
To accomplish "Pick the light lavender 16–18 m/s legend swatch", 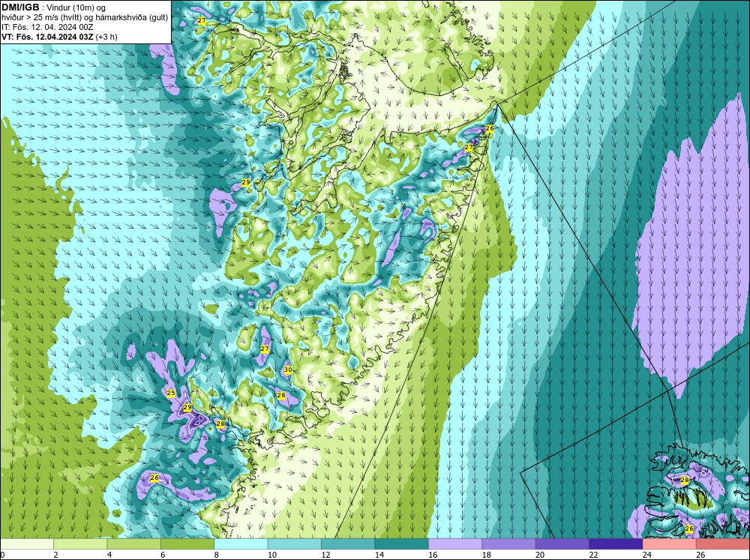I will (x=455, y=544).
